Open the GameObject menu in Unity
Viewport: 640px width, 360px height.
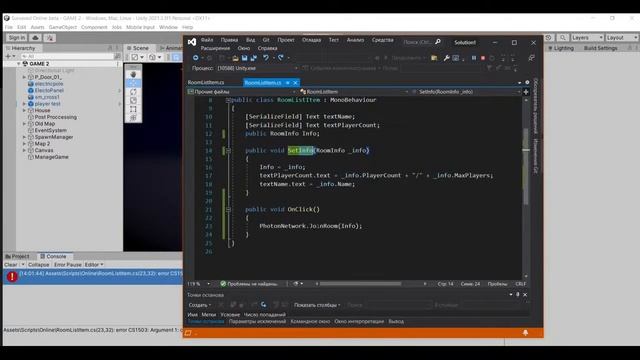click(x=63, y=27)
